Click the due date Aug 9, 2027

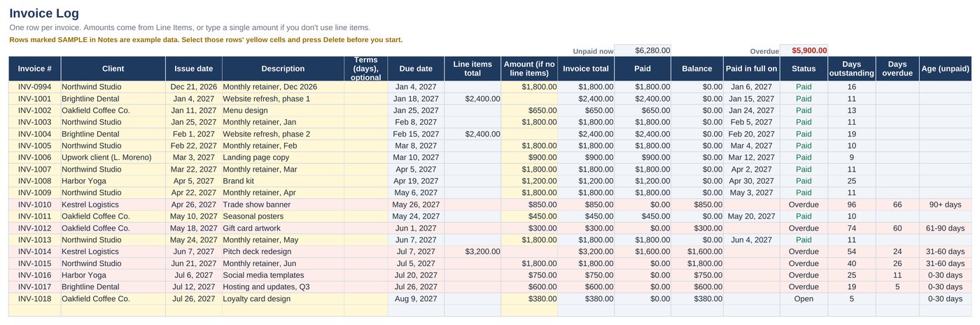click(416, 298)
